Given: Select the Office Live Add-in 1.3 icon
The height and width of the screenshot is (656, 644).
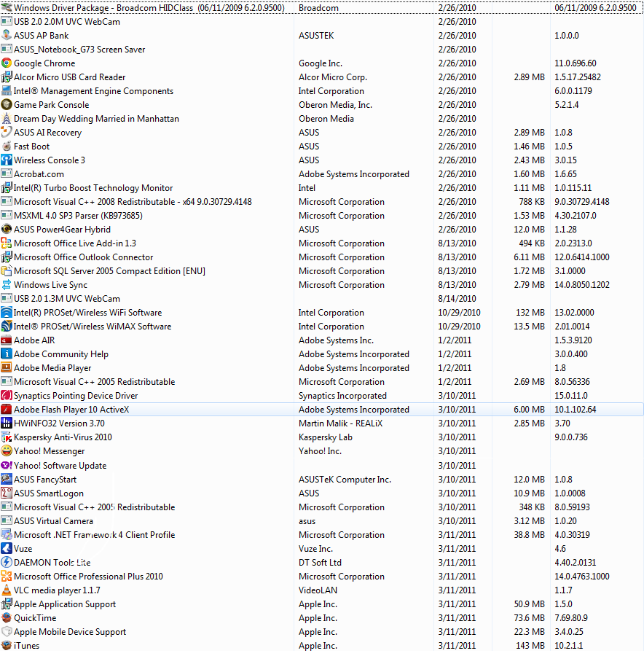Looking at the screenshot, I should 7,243.
